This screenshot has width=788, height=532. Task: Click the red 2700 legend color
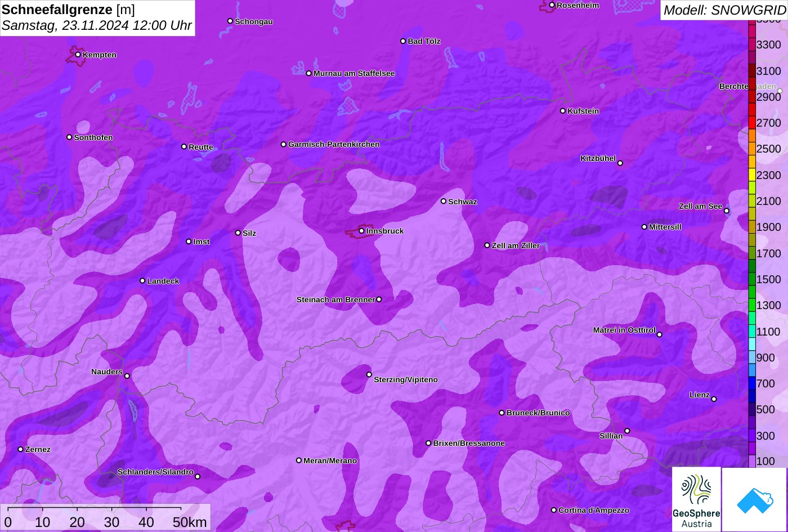coord(752,123)
